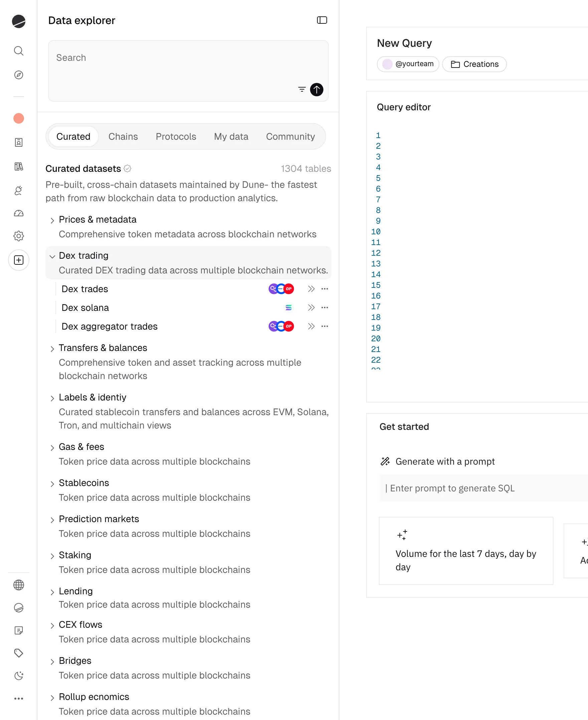The width and height of the screenshot is (588, 720).
Task: Click the Data explorer search field
Action: pyautogui.click(x=188, y=71)
